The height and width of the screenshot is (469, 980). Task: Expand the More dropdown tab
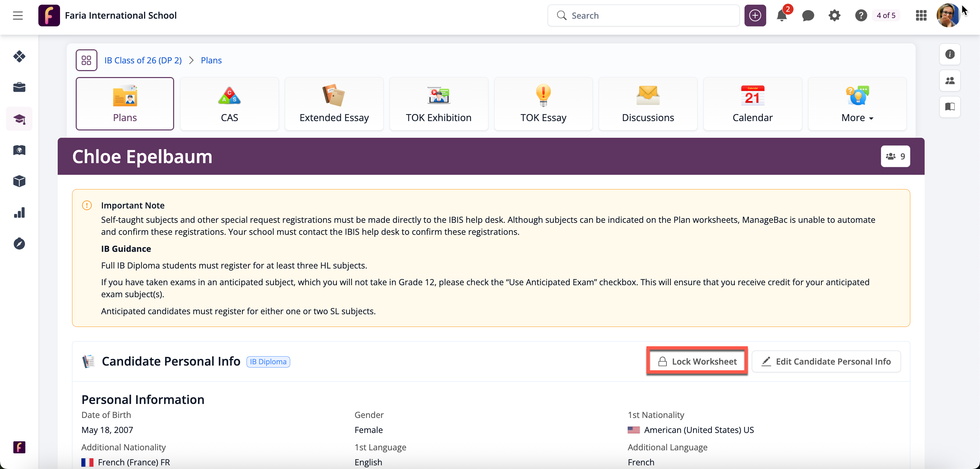pyautogui.click(x=857, y=104)
